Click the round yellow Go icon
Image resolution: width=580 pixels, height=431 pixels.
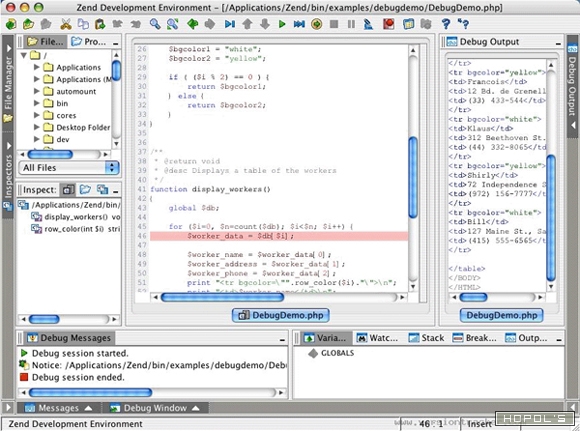pos(316,24)
